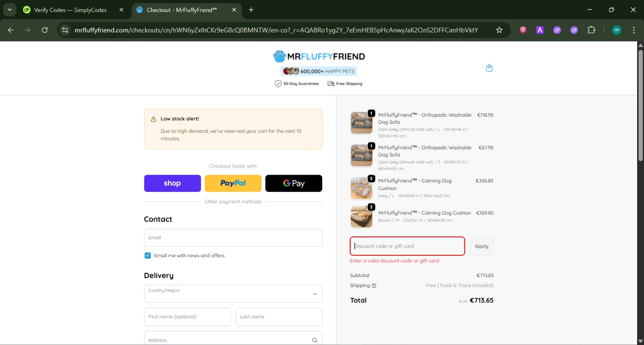Pay with the Shop Pay button
The height and width of the screenshot is (345, 644).
173,183
